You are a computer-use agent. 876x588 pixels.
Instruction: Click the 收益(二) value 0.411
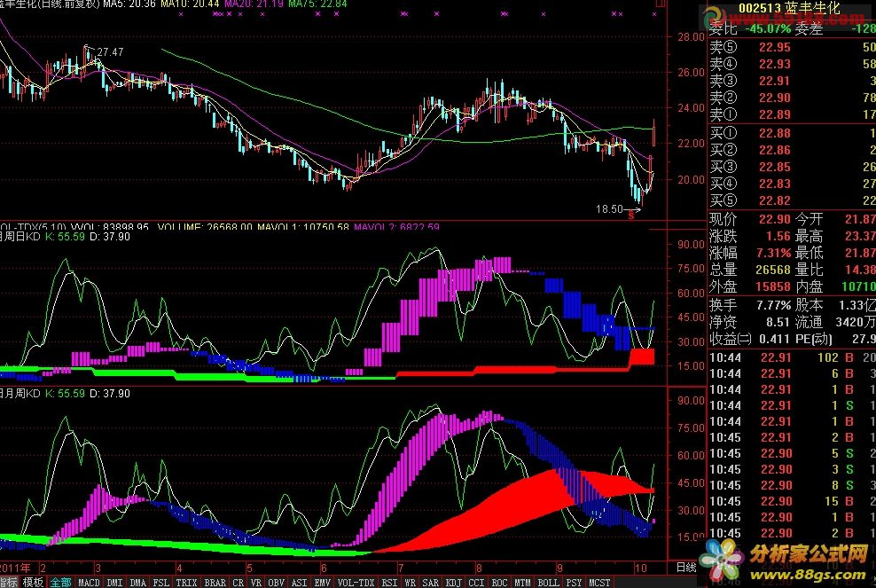774,339
